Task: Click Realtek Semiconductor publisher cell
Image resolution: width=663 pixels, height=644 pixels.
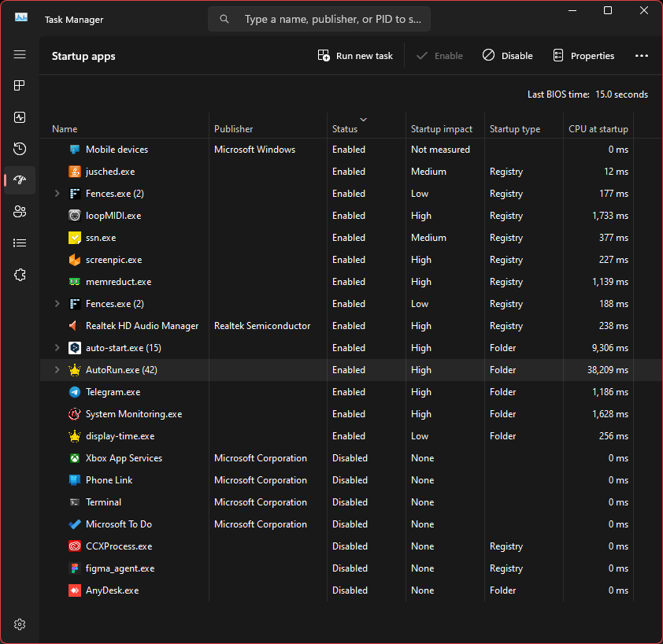Action: coord(262,326)
